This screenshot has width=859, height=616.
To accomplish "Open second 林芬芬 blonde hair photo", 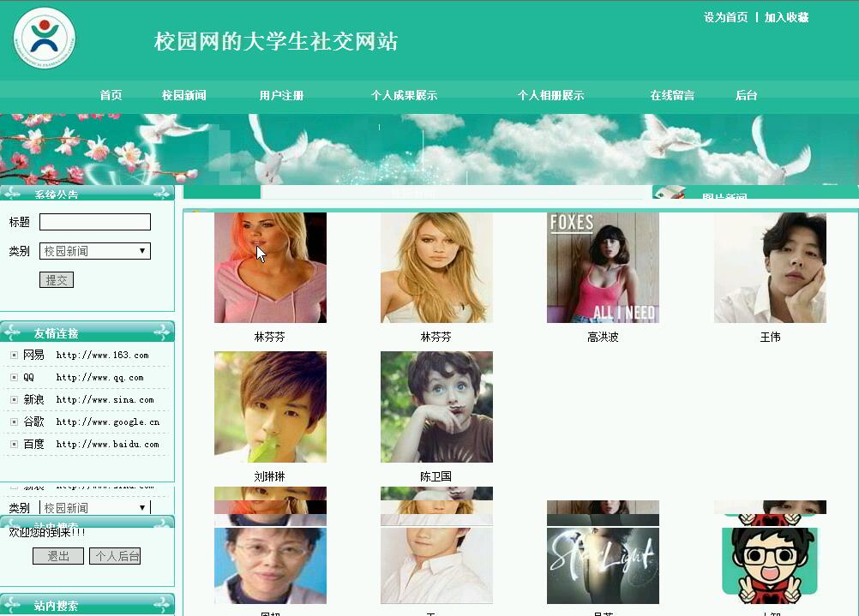I will [x=436, y=268].
